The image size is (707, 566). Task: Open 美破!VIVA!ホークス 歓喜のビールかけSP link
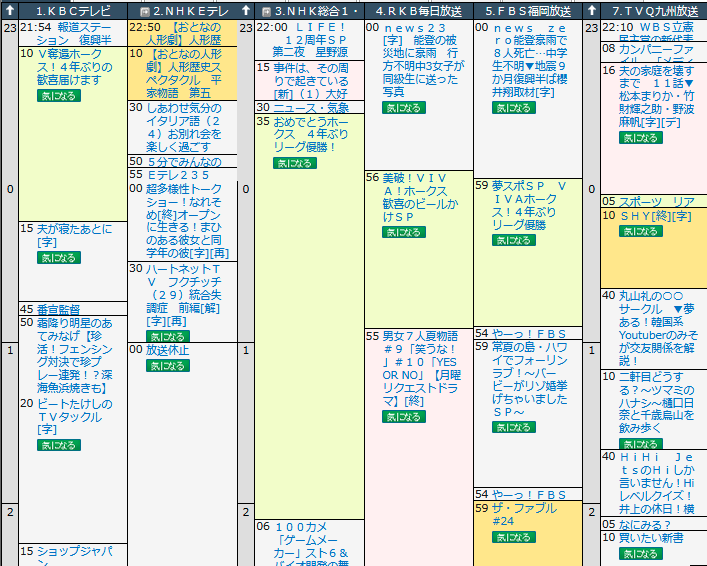point(420,198)
